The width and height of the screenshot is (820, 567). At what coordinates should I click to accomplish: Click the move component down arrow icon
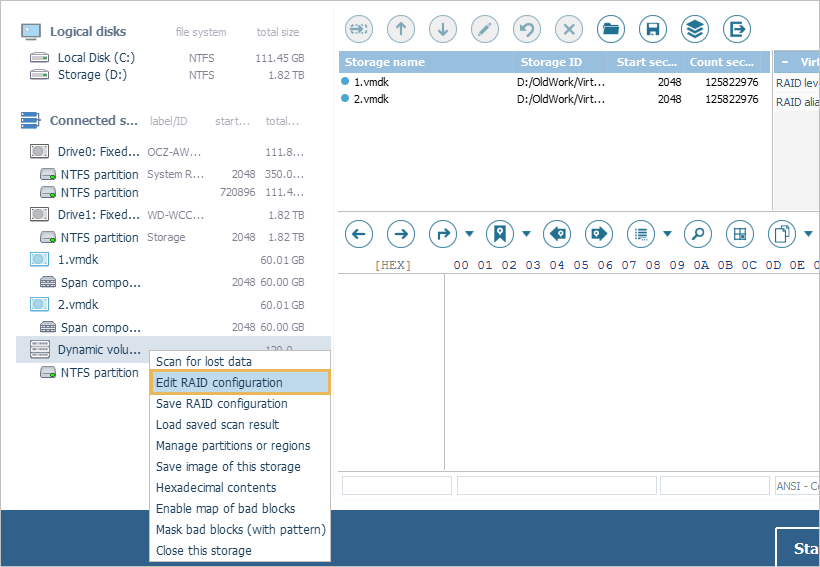(443, 29)
